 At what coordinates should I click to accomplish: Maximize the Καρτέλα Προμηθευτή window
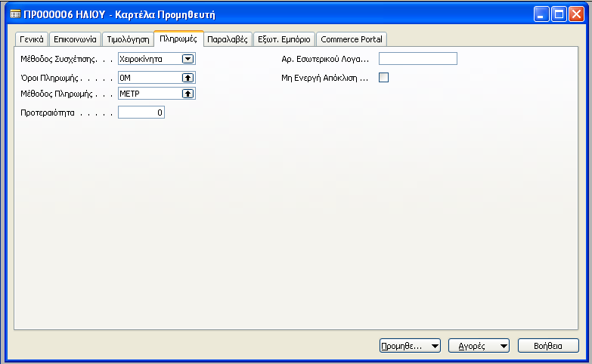pyautogui.click(x=559, y=14)
